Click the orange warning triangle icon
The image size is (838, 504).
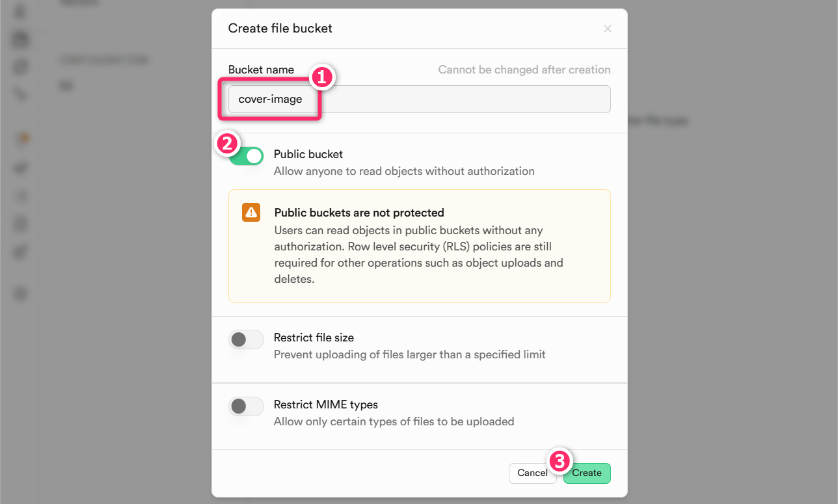pos(251,213)
